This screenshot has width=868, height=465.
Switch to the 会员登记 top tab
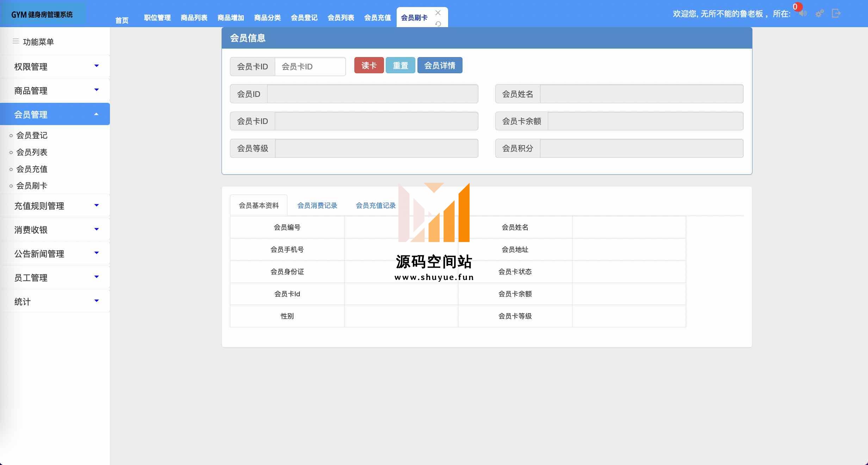click(x=304, y=18)
